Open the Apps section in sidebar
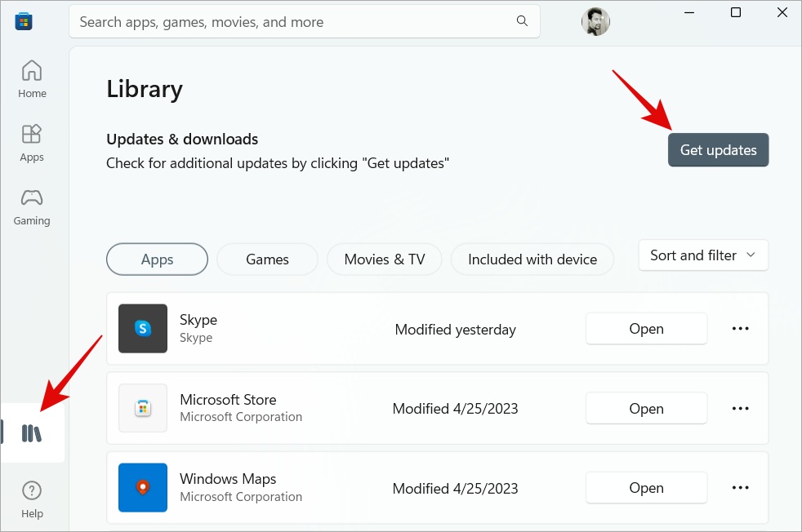Screen dimensions: 802x532 click(32, 143)
